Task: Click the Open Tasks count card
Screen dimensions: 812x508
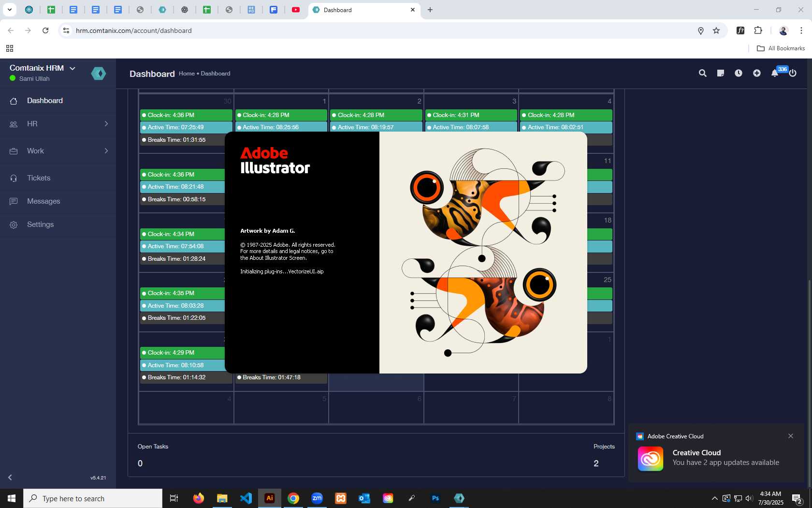Action: point(153,455)
